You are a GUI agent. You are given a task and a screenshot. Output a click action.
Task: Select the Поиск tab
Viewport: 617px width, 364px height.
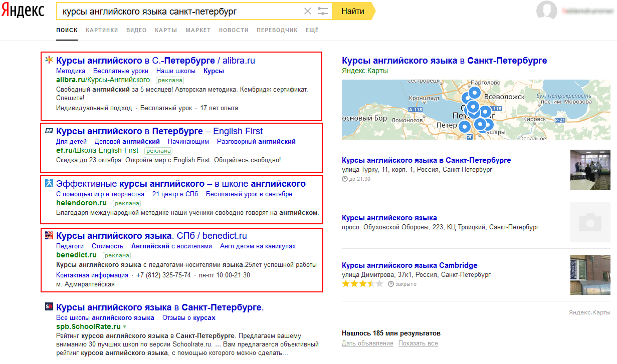click(x=67, y=30)
